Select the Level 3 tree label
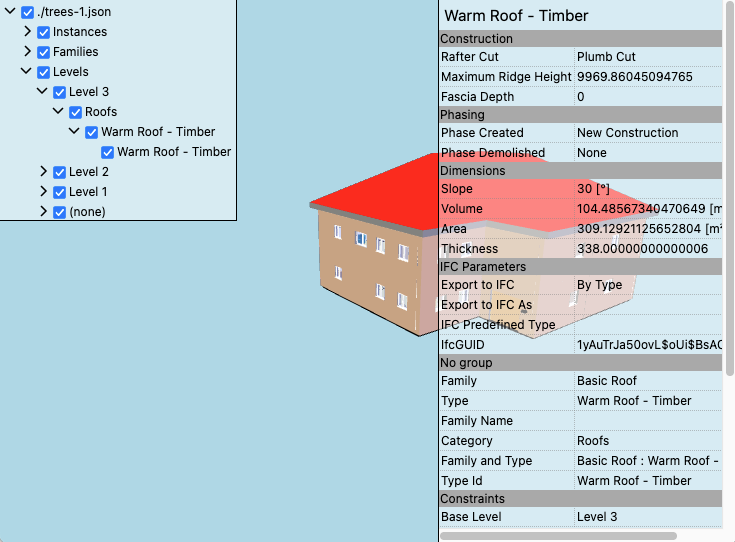This screenshot has width=735, height=542. coord(89,92)
